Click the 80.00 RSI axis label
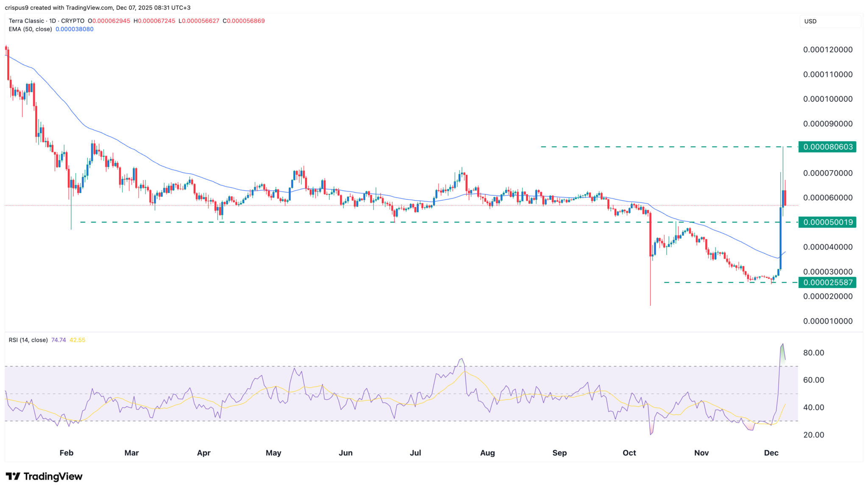The width and height of the screenshot is (868, 491). [x=813, y=353]
